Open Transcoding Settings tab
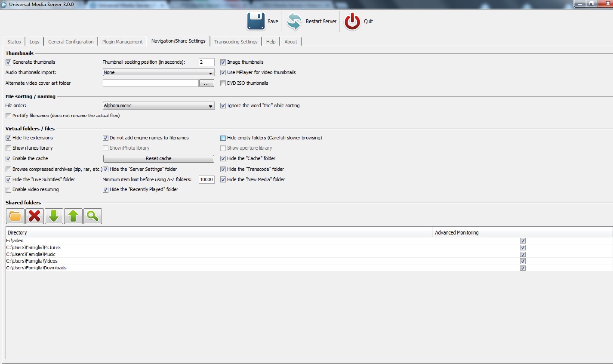The height and width of the screenshot is (364, 613). (x=236, y=42)
